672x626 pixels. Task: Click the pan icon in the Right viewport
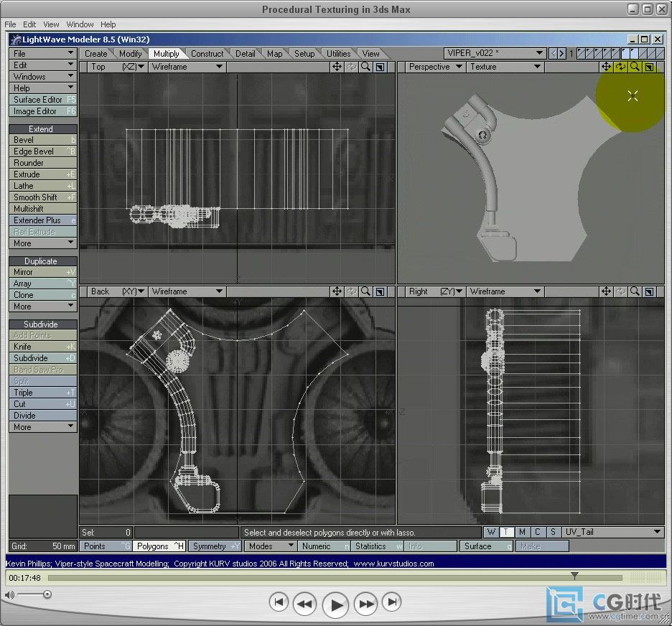click(x=606, y=291)
